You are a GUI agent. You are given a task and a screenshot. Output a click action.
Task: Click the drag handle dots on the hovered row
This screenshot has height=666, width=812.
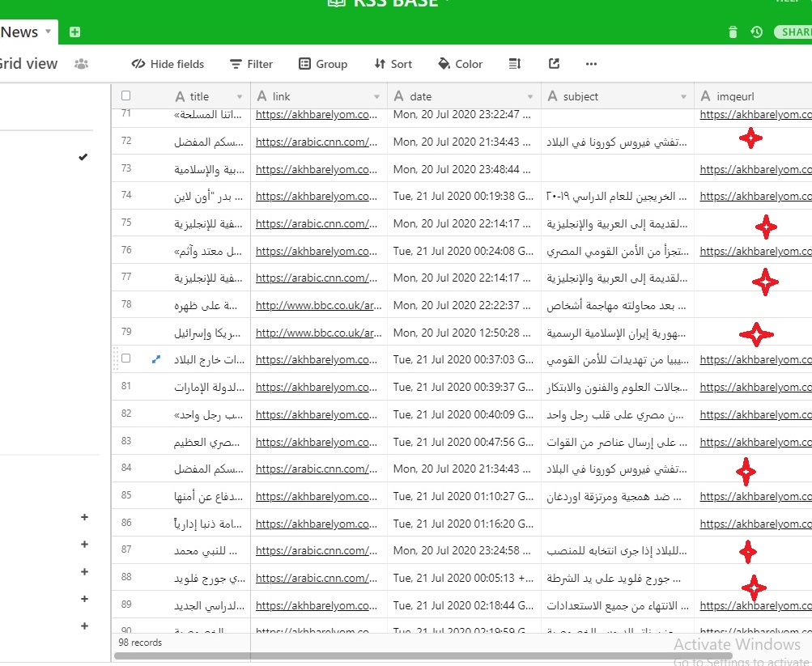coord(116,358)
